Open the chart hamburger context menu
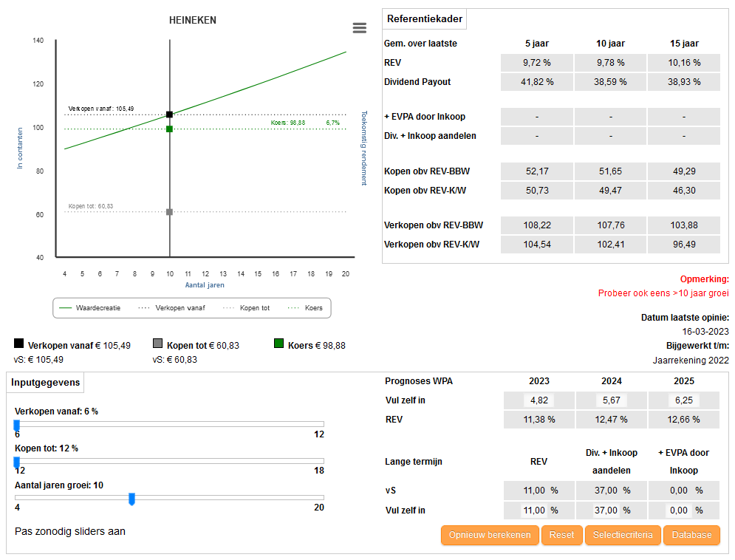The height and width of the screenshot is (560, 735). click(360, 28)
